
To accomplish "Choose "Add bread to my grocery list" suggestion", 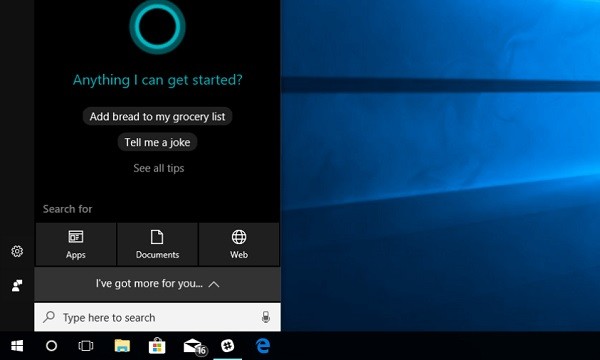I will click(x=157, y=116).
